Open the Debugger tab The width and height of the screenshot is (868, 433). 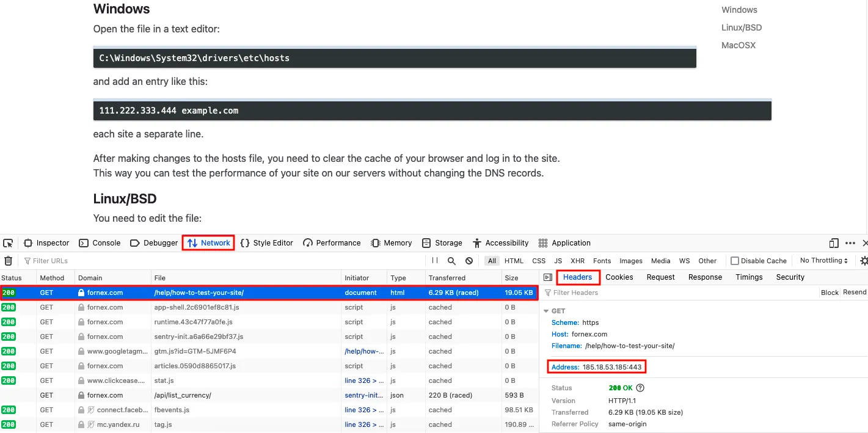[x=154, y=243]
